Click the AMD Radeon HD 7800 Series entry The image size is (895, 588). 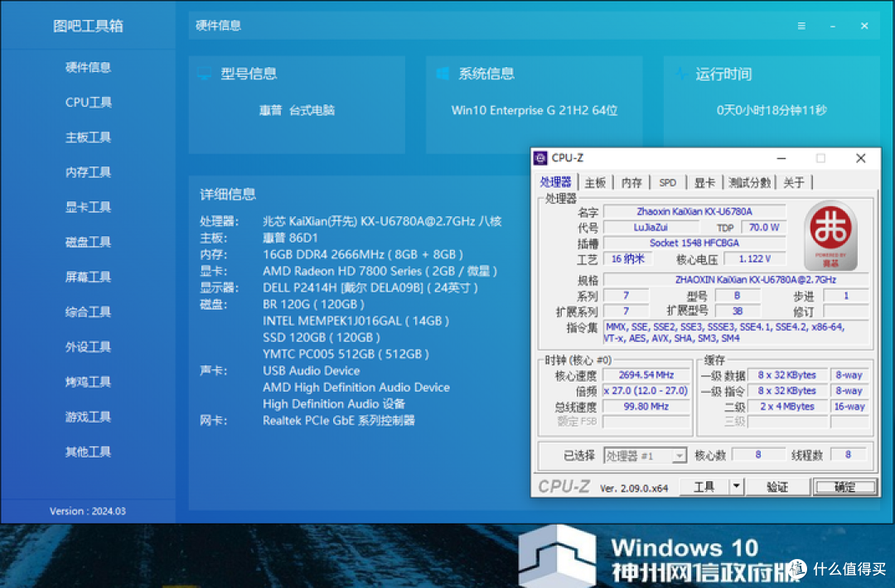pos(380,271)
